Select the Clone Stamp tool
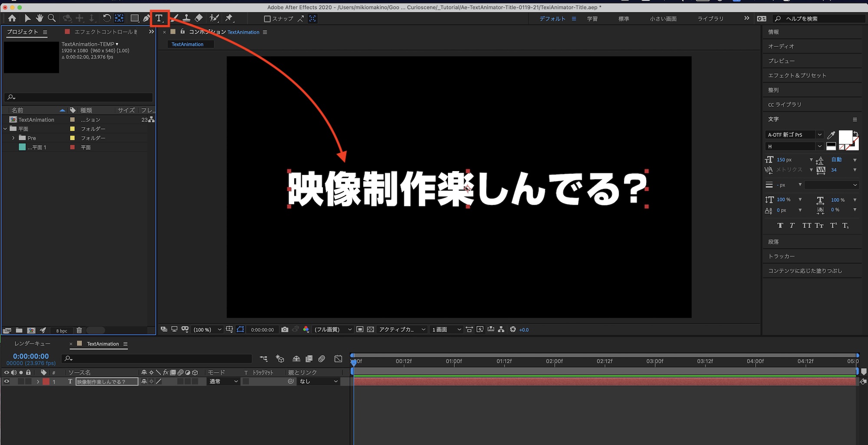The width and height of the screenshot is (868, 445). tap(186, 18)
